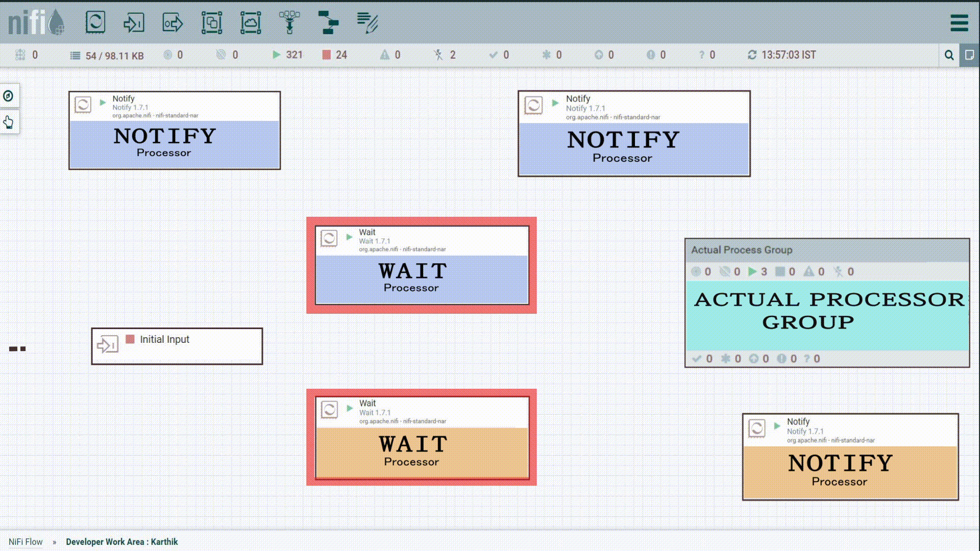This screenshot has width=980, height=551.
Task: Expand the Operate palette on the left
Action: click(x=9, y=122)
